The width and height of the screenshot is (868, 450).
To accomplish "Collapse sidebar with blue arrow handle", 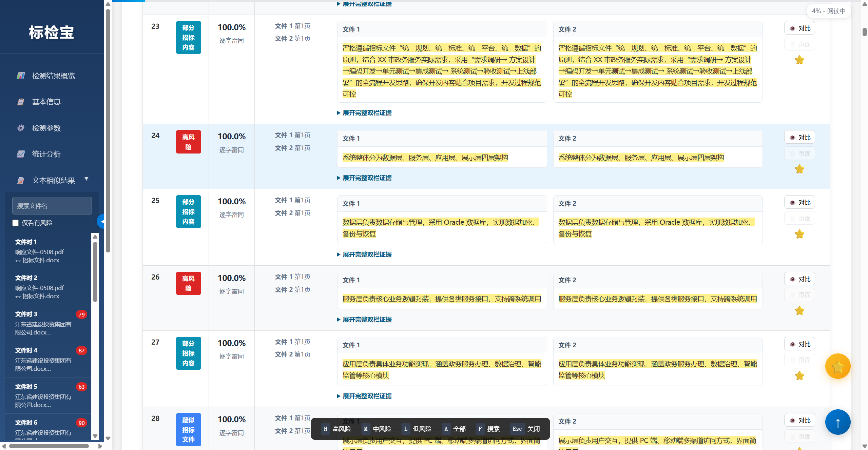I will point(101,221).
